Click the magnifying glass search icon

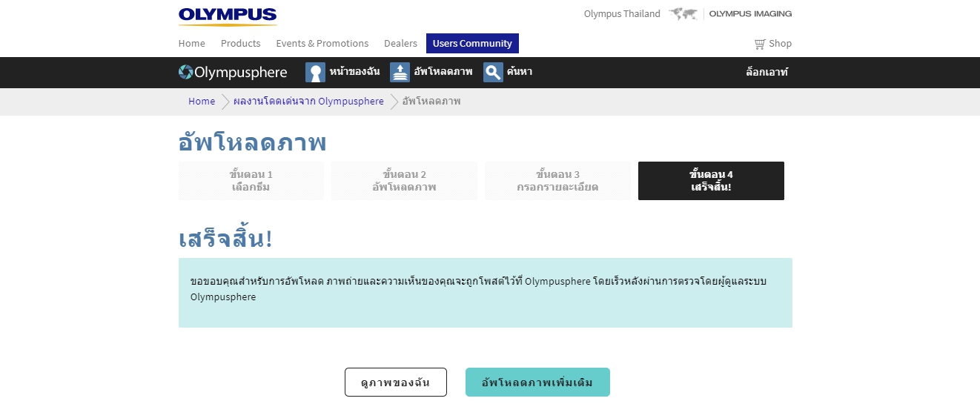click(494, 72)
